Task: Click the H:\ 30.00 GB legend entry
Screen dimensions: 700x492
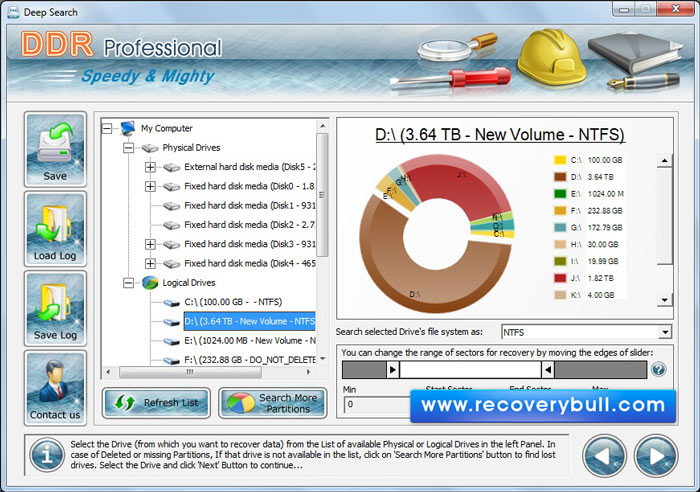Action: (x=587, y=245)
